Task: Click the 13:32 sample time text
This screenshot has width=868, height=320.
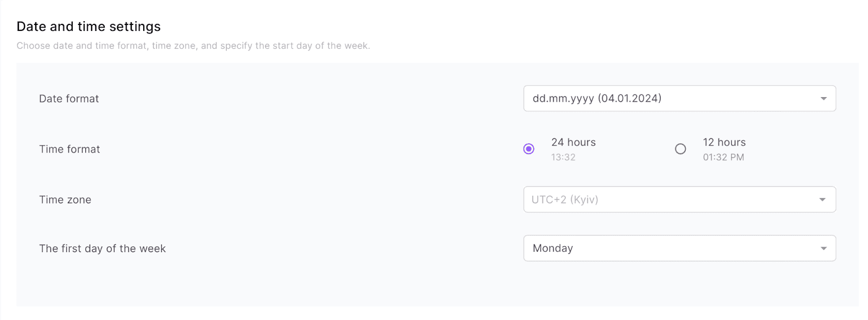Action: click(563, 157)
